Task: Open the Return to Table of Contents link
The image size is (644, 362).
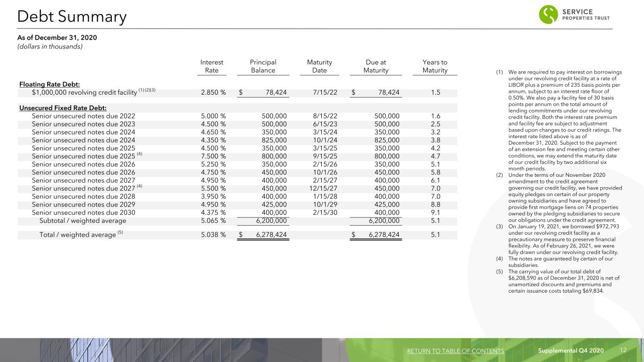Action: click(455, 351)
